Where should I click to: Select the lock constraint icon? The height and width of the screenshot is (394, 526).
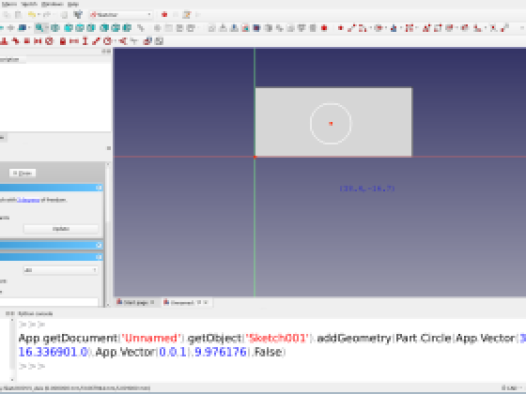pyautogui.click(x=62, y=41)
